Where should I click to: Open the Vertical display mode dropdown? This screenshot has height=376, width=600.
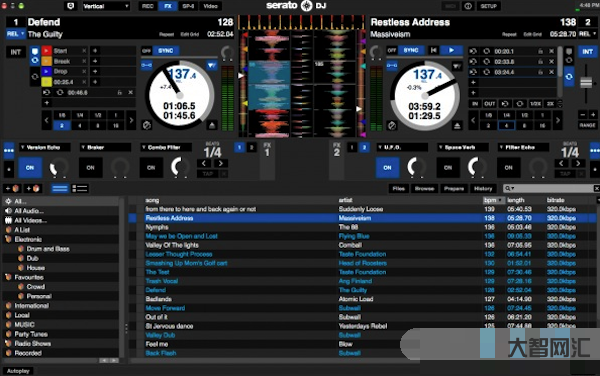(x=106, y=6)
